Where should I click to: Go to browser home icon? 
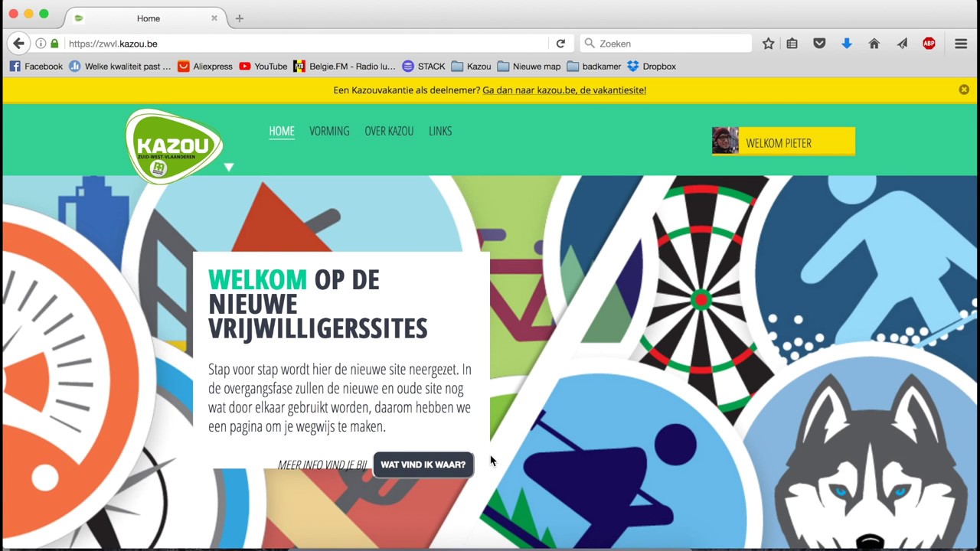874,44
